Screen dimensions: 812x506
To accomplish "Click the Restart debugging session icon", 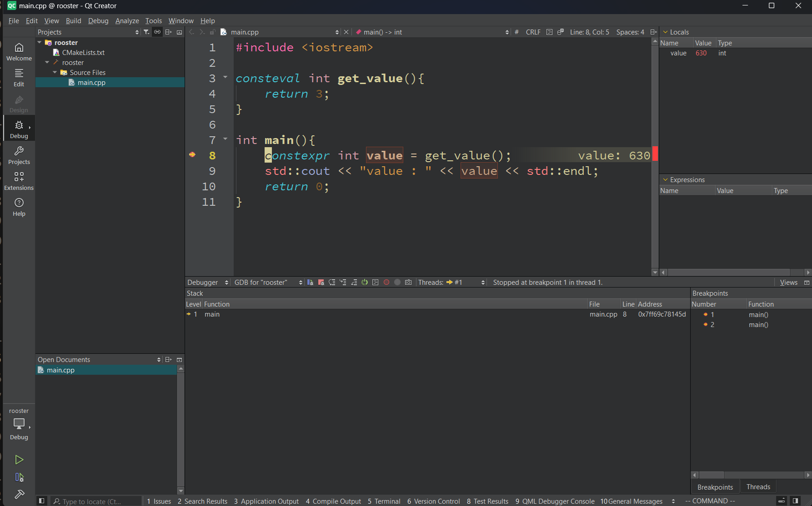I will tap(365, 283).
